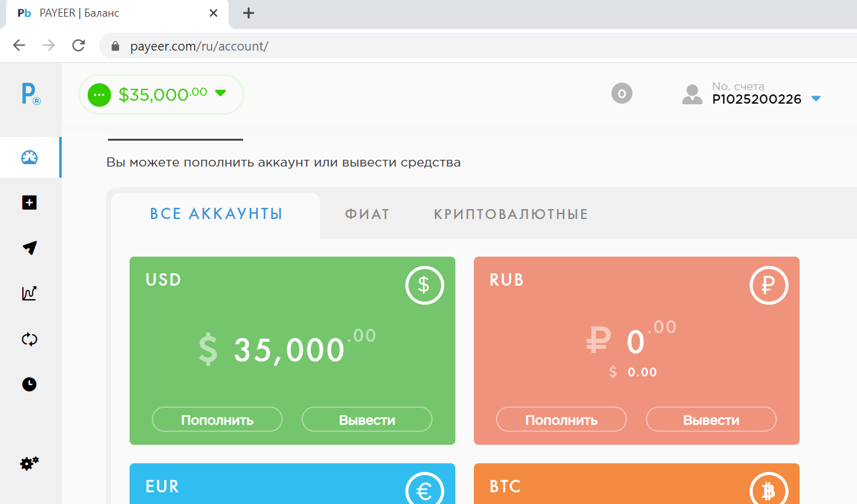The height and width of the screenshot is (504, 857).
Task: View site security lock info
Action: click(114, 46)
